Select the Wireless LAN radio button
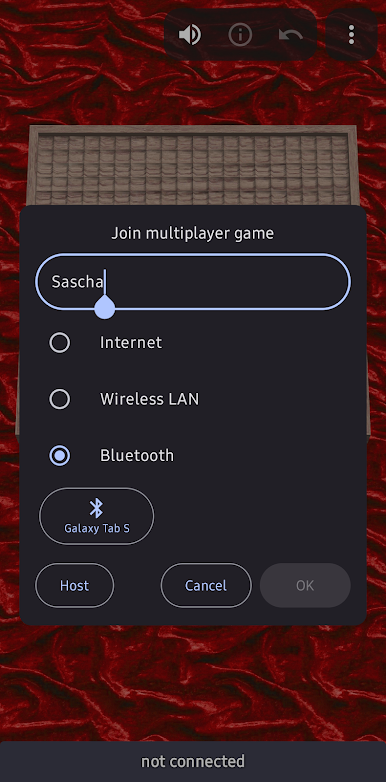Viewport: 386px width, 782px height. (60, 399)
